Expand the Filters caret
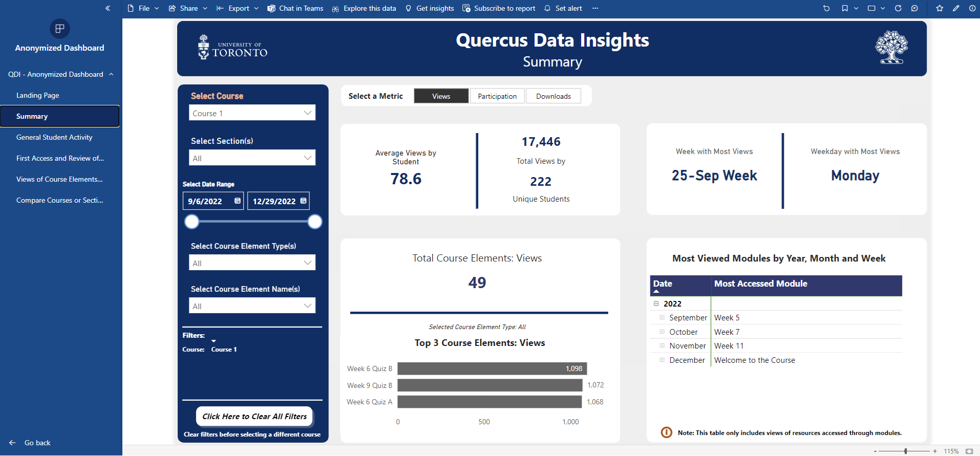The width and height of the screenshot is (980, 456). 214,341
